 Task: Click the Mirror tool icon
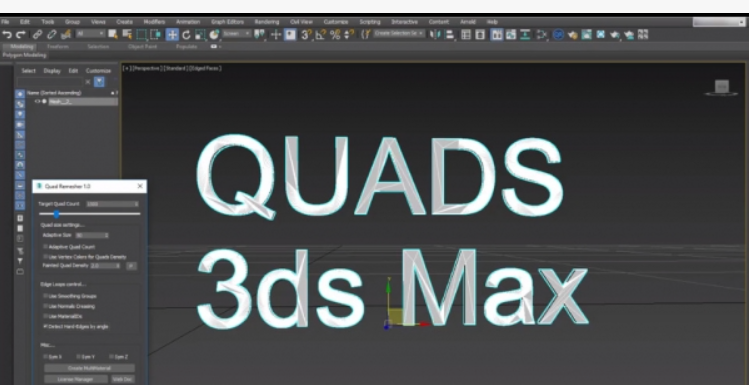[435, 34]
